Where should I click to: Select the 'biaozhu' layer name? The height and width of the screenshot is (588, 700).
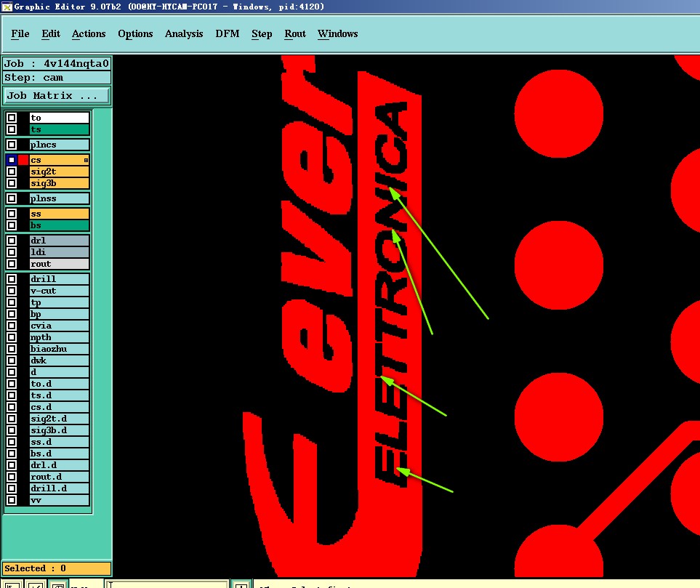click(60, 349)
